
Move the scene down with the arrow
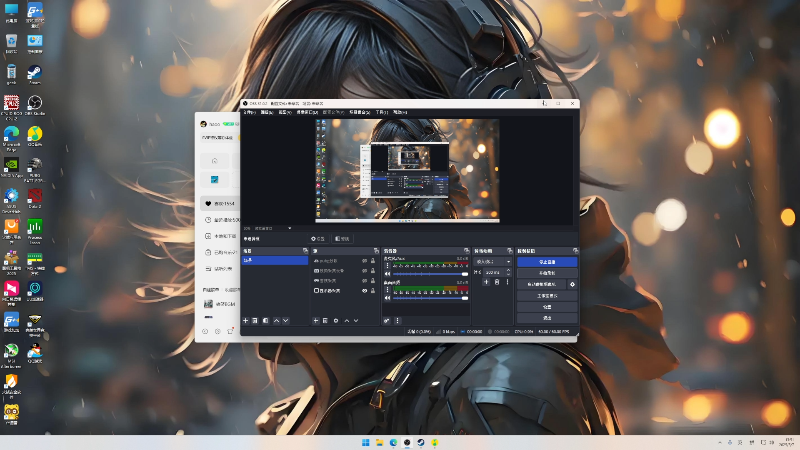coord(286,320)
